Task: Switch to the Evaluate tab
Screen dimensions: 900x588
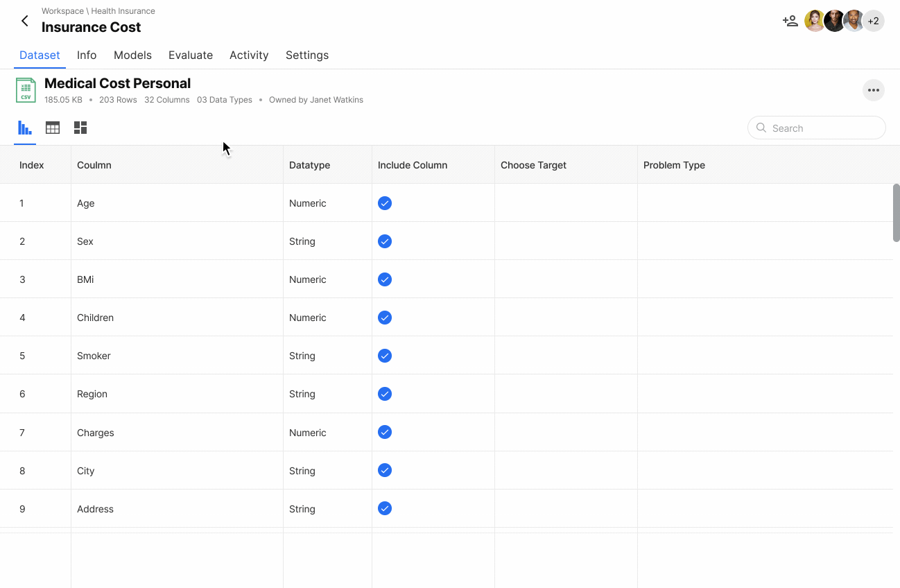Action: point(191,55)
